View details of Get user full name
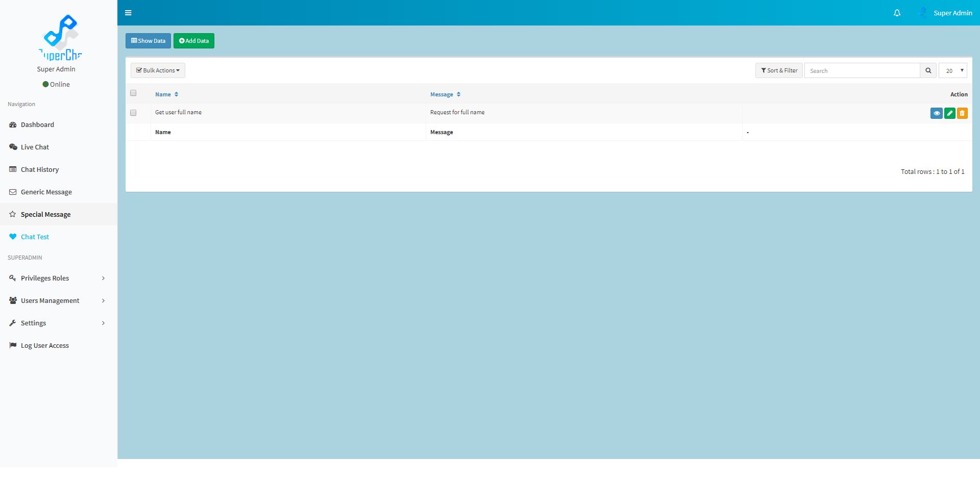 point(937,113)
